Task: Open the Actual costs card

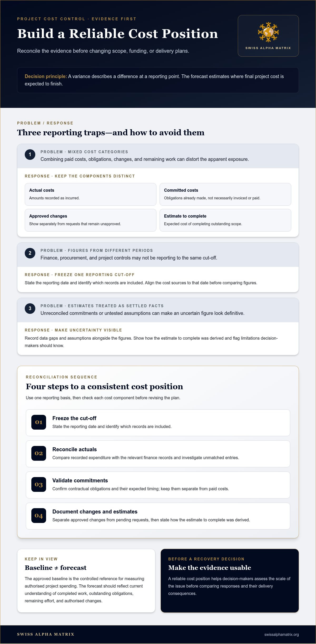Action: (x=91, y=194)
